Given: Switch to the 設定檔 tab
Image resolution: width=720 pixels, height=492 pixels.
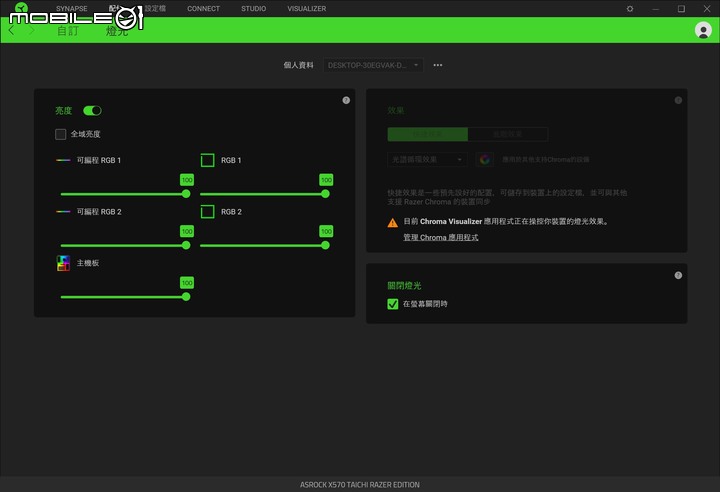Looking at the screenshot, I should click(x=155, y=9).
